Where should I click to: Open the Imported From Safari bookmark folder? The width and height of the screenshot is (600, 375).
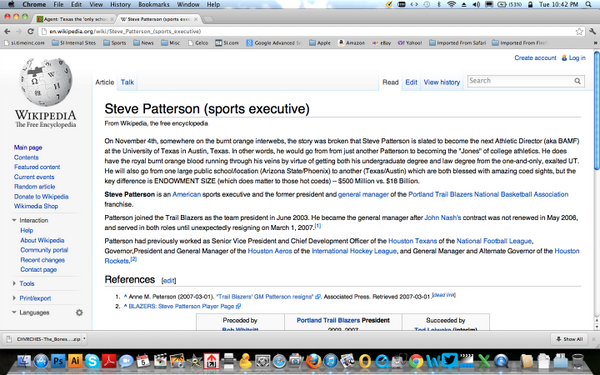457,43
